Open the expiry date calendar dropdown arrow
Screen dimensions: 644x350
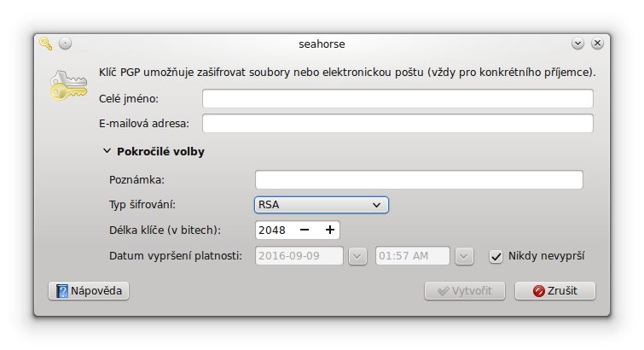(357, 257)
